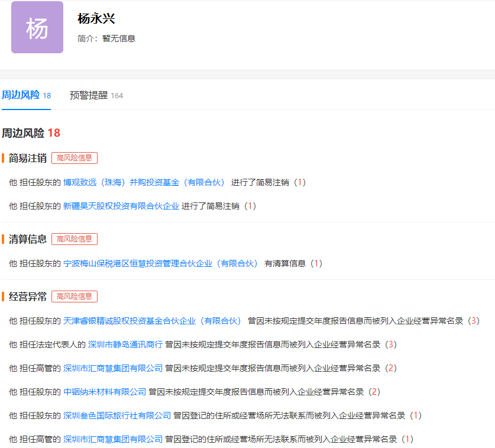
Task: Click the 杨永兴 name heading
Action: 96,18
